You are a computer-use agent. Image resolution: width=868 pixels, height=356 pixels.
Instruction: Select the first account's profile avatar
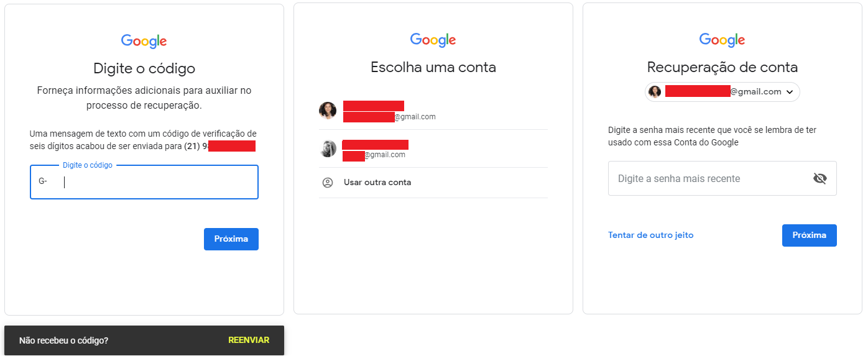[328, 111]
